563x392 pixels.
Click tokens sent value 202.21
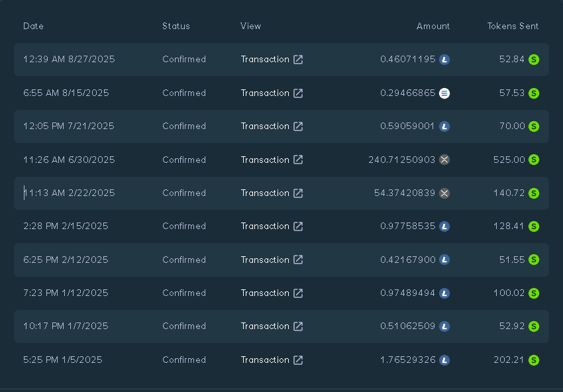coord(509,360)
